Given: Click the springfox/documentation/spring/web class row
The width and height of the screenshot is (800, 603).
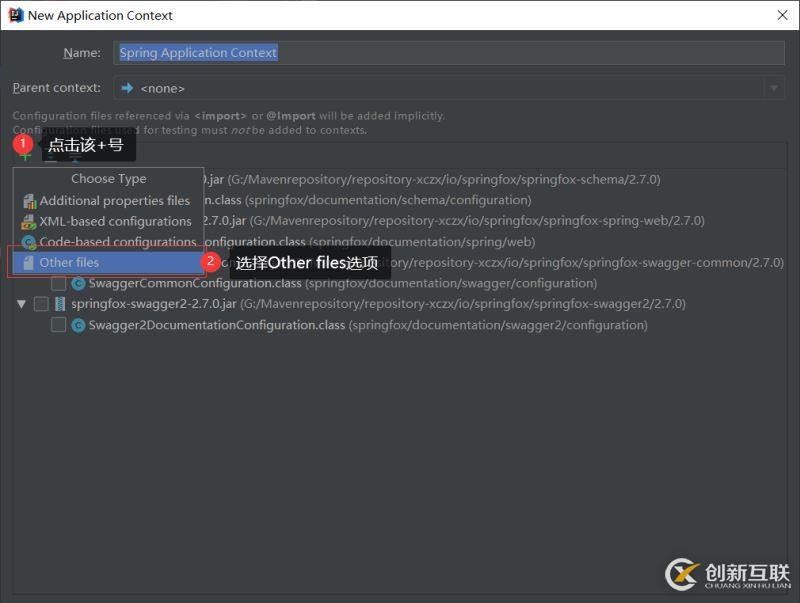Looking at the screenshot, I should (x=369, y=242).
